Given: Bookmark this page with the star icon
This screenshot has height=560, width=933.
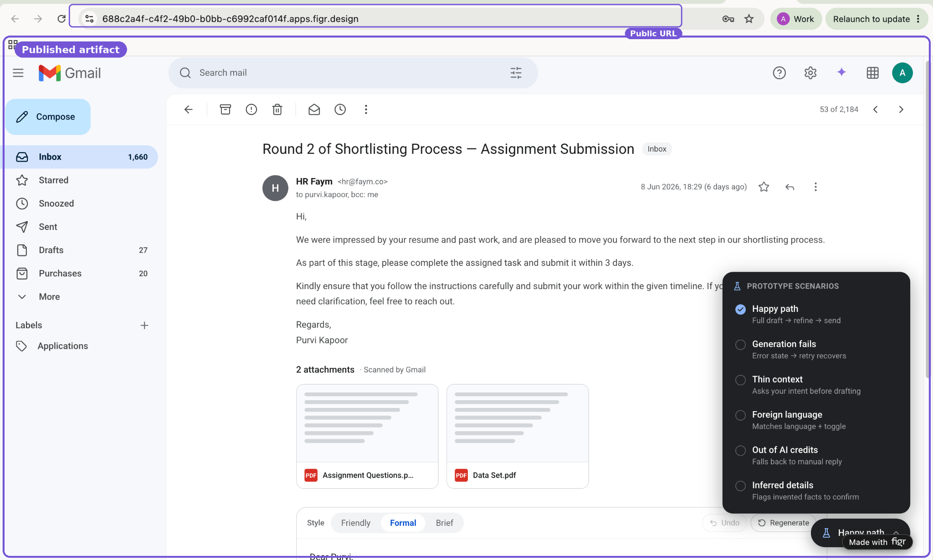Looking at the screenshot, I should [749, 19].
